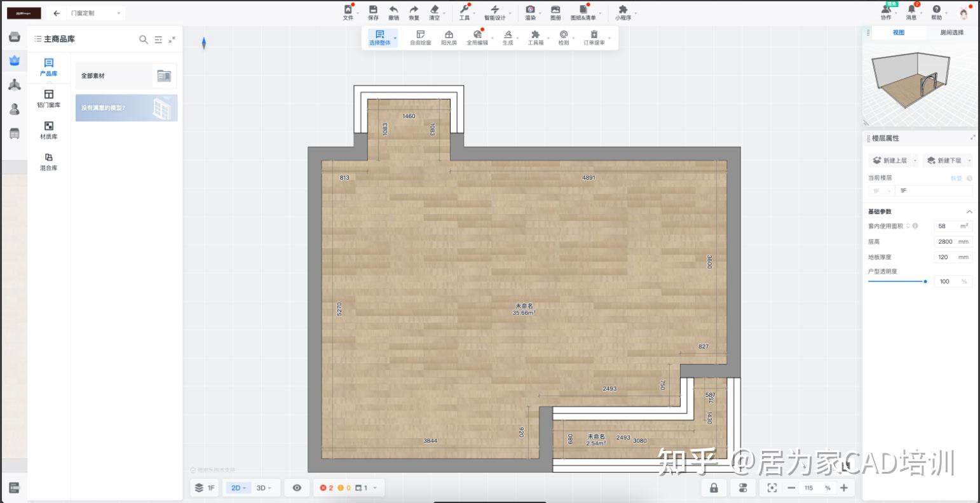The height and width of the screenshot is (503, 980).
Task: Click the 恢复 redo arrow
Action: click(x=414, y=10)
